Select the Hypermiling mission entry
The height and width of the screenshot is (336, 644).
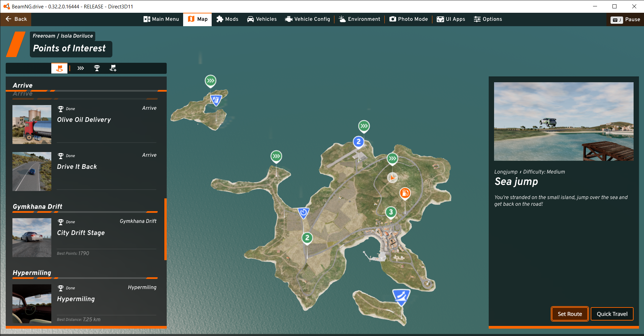coord(85,303)
